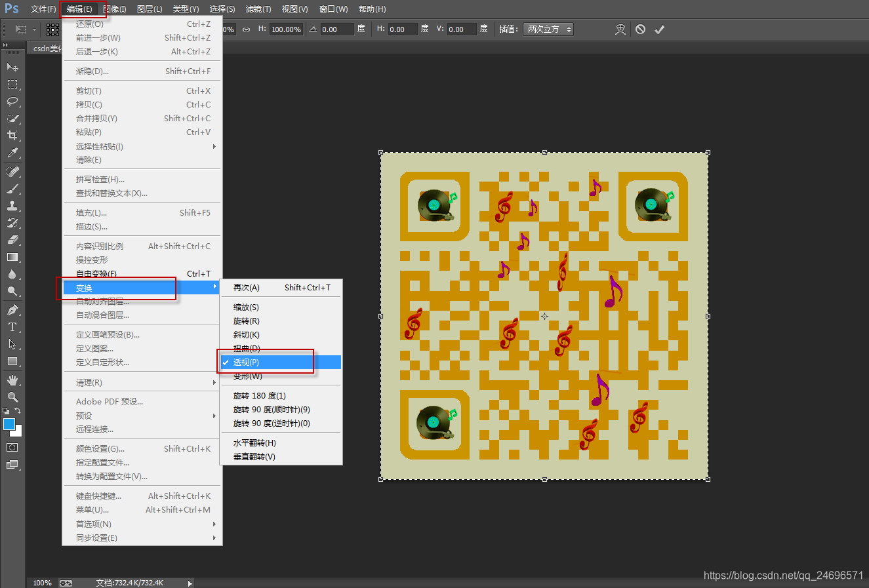Click the 100% zoom level field

click(42, 583)
